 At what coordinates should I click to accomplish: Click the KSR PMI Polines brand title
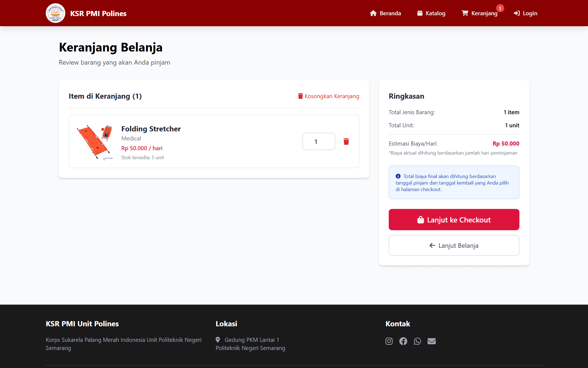[x=98, y=13]
